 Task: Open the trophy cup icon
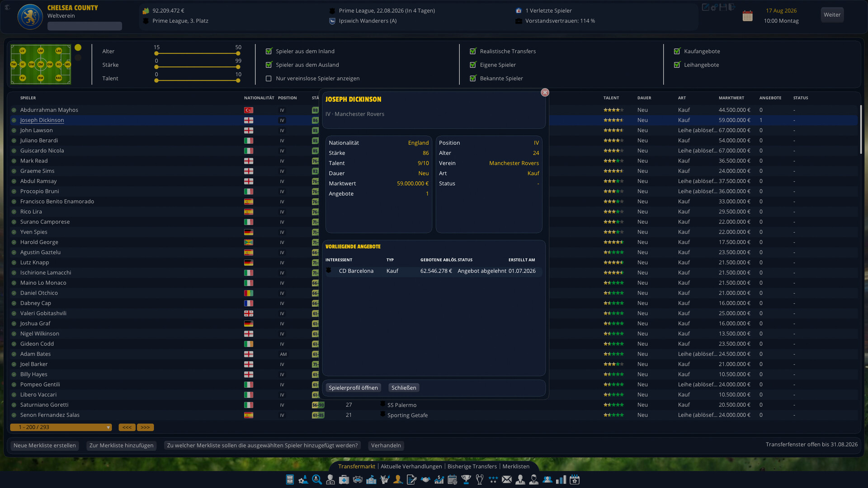click(466, 479)
